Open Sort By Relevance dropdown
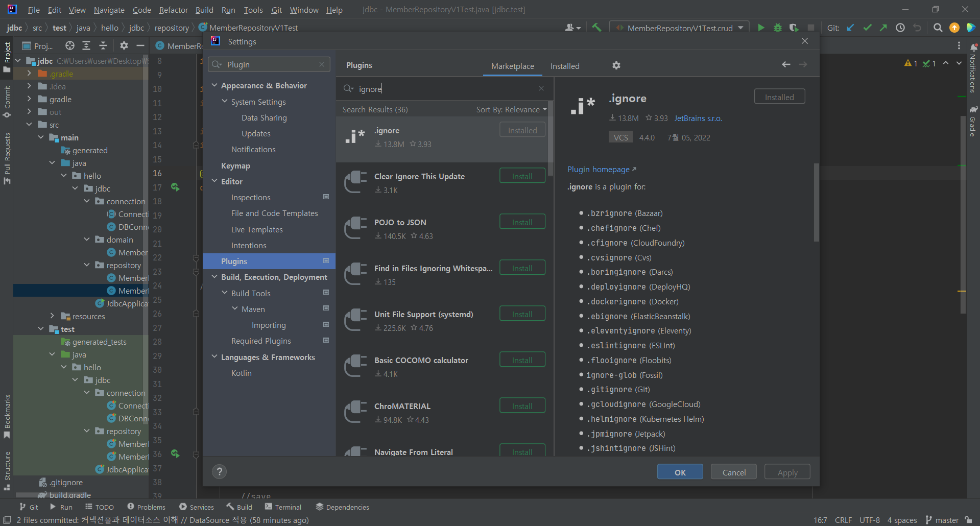The height and width of the screenshot is (526, 980). coord(511,109)
